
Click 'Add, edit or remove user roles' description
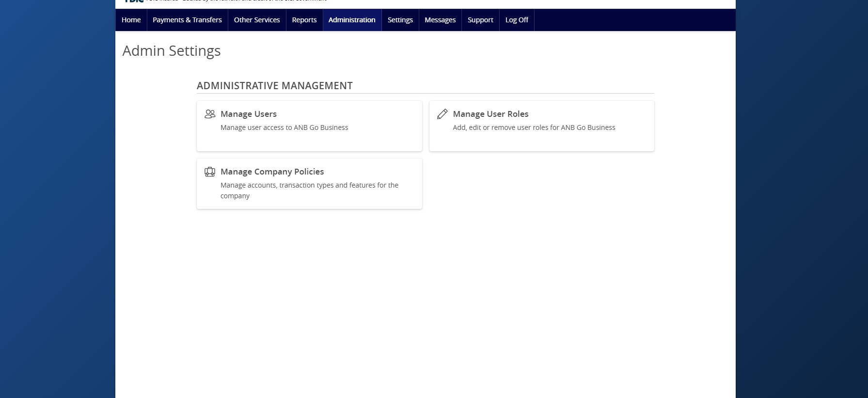coord(534,127)
